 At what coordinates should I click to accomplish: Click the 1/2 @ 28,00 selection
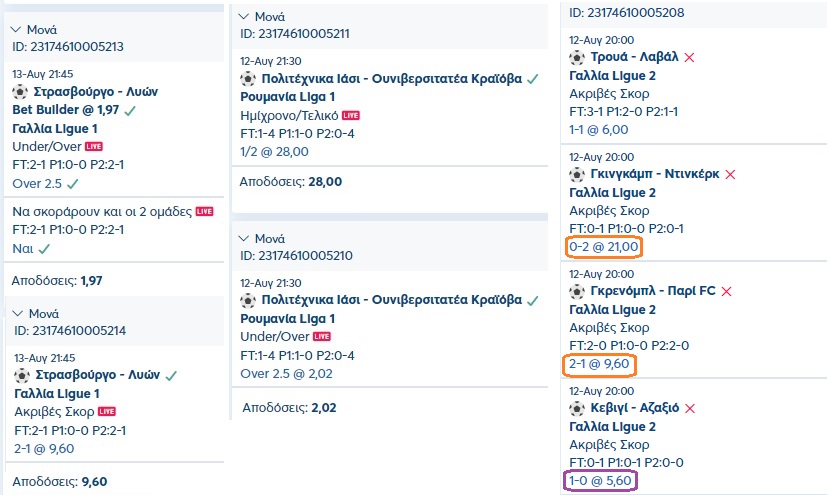275,152
